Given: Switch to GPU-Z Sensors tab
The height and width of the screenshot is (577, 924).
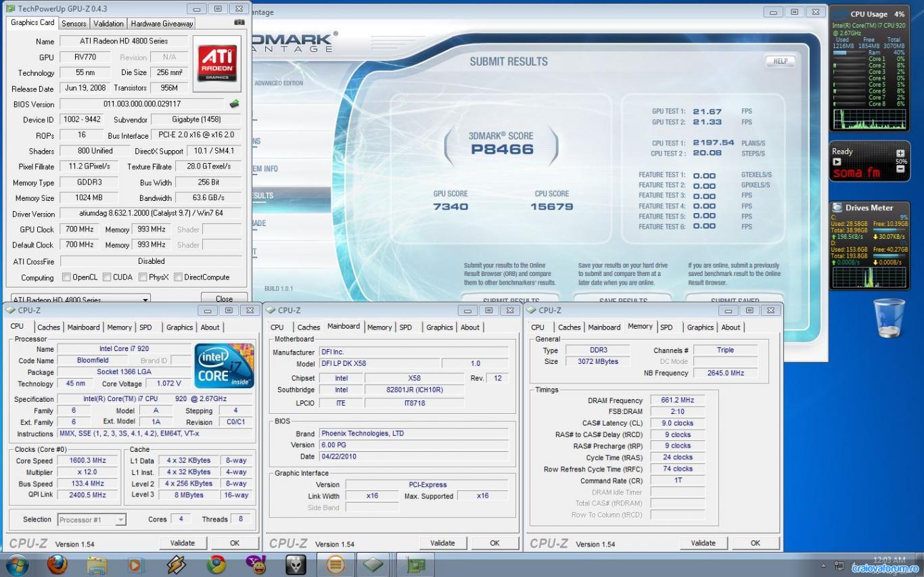Looking at the screenshot, I should click(x=74, y=23).
